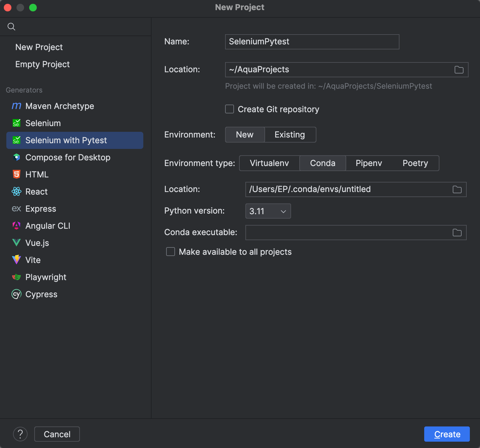Open the Python version dropdown

[268, 211]
